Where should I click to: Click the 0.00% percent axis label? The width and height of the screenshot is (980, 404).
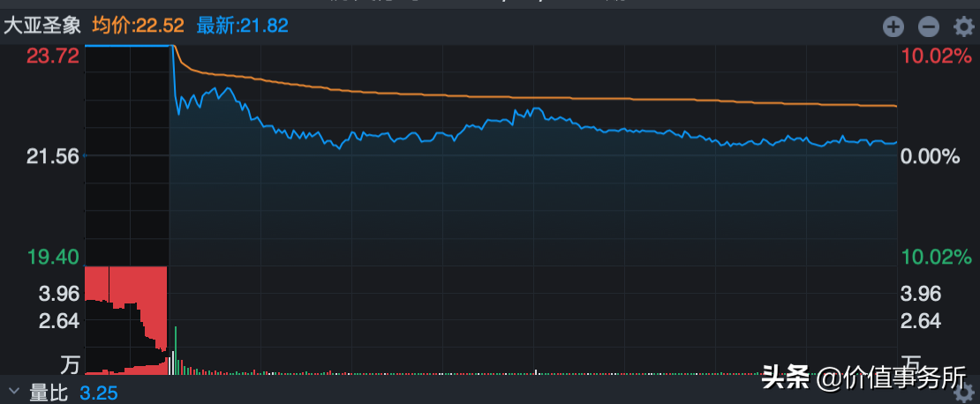pyautogui.click(x=930, y=156)
